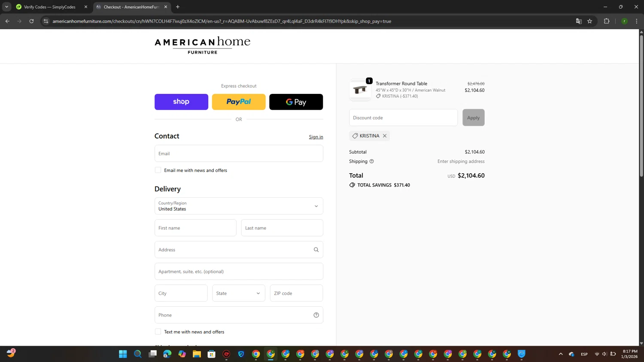644x362 pixels.
Task: Click the browser forward arrow
Action: (x=19, y=21)
